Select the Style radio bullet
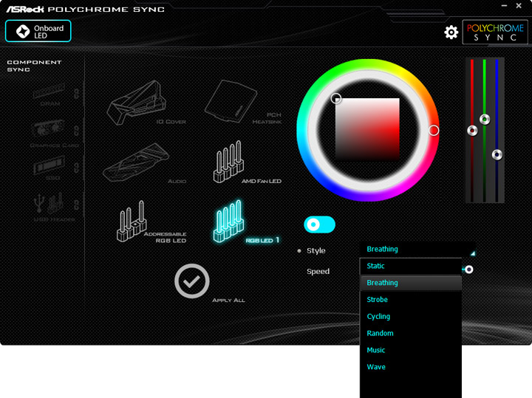This screenshot has width=532, height=398. 299,251
